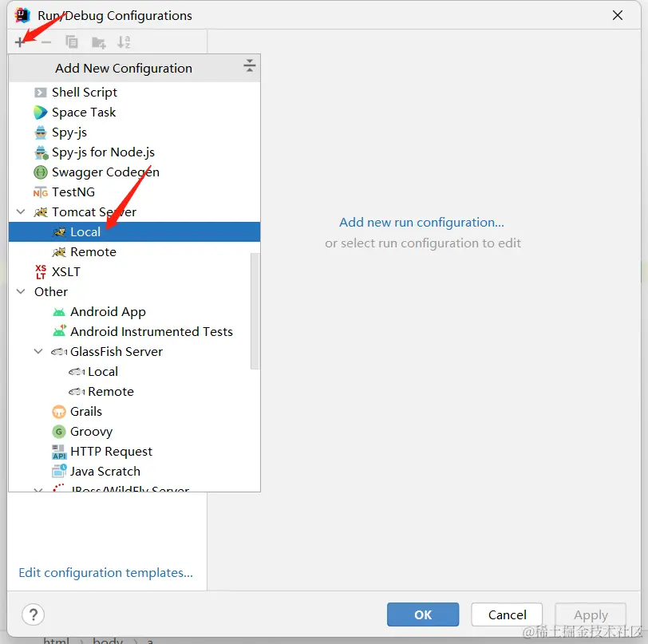
Task: Click the GlassFish Remote fish icon
Action: [x=77, y=392]
